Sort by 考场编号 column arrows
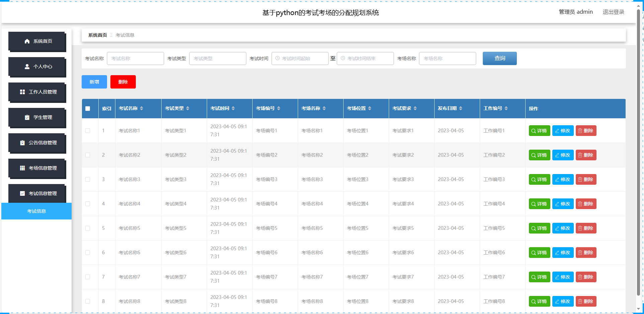The width and height of the screenshot is (644, 314). (x=279, y=108)
